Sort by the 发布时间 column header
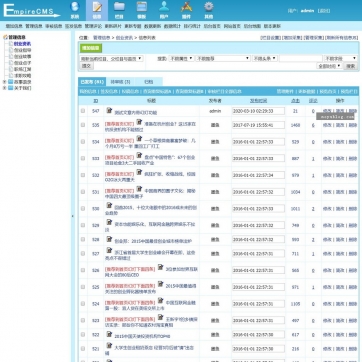This screenshot has height=362, width=362. tap(258, 100)
